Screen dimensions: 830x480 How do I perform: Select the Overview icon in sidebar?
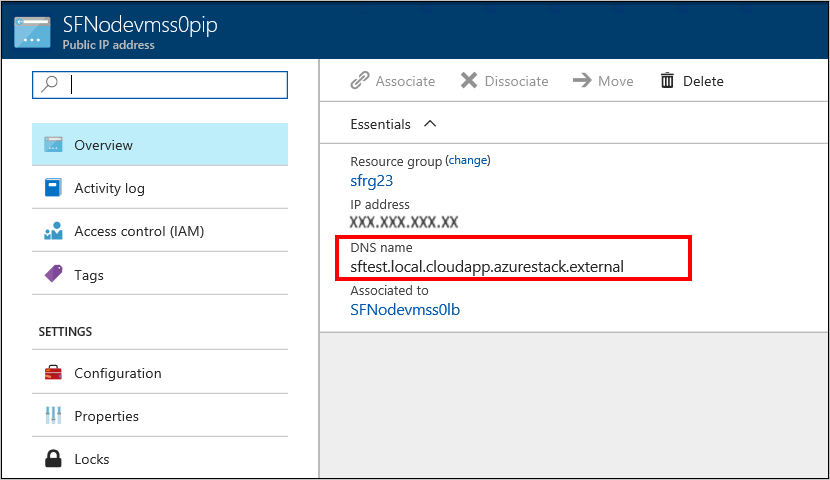click(53, 144)
